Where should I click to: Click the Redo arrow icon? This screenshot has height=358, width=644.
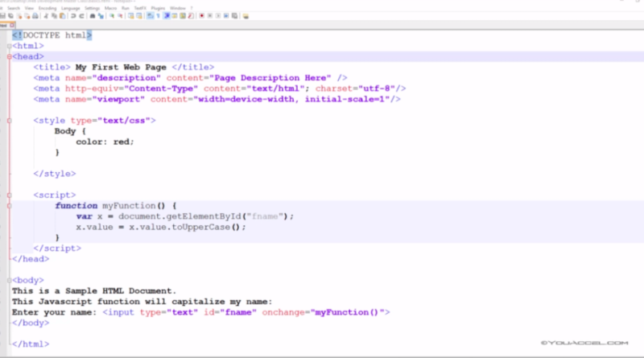tap(82, 15)
